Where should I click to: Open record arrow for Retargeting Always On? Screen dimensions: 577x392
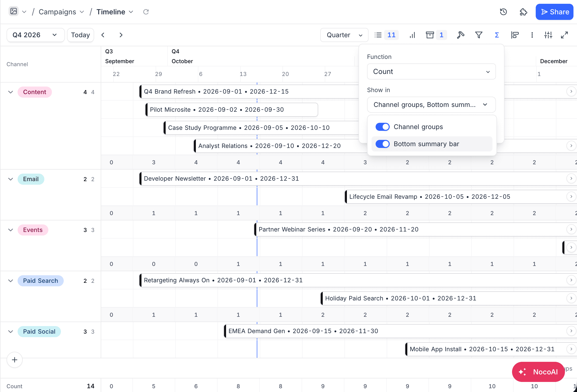coord(571,280)
